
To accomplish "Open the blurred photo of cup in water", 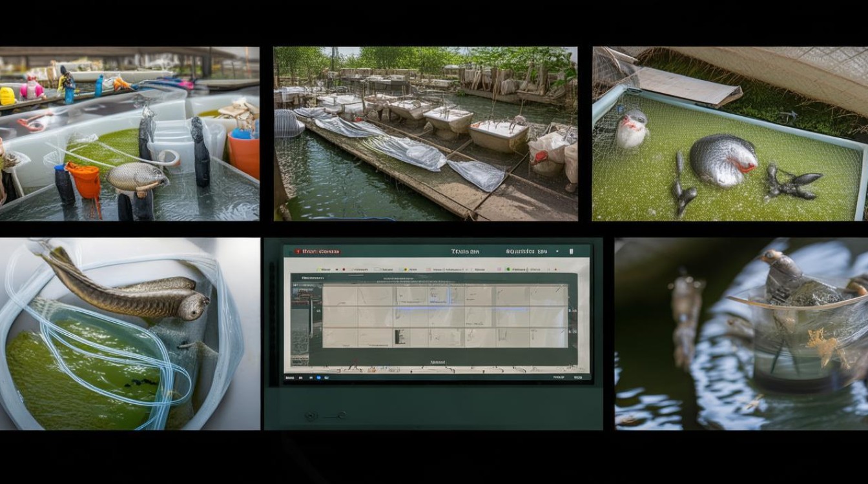I will (x=741, y=334).
